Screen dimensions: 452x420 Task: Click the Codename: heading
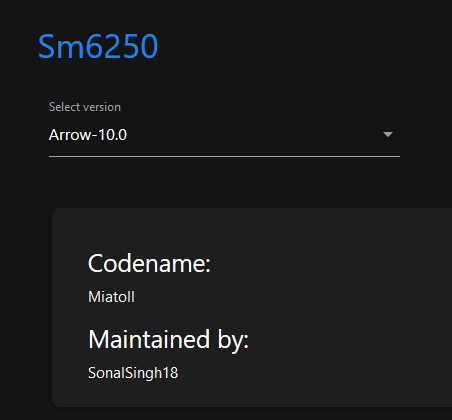coord(149,263)
